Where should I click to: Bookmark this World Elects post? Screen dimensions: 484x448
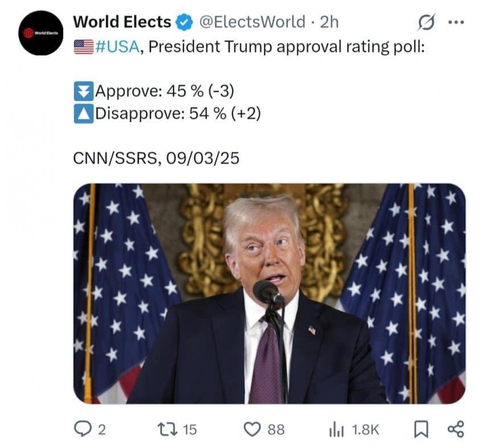point(420,429)
